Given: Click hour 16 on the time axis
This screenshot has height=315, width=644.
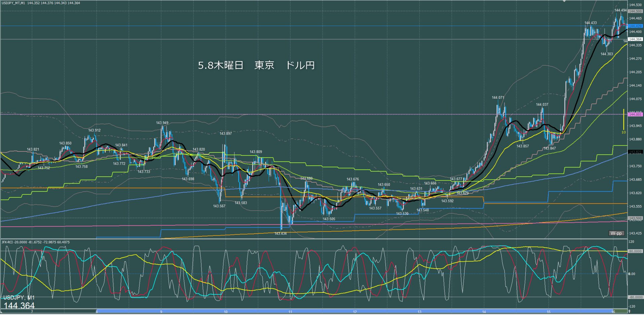Looking at the screenshot, I should [613, 312].
